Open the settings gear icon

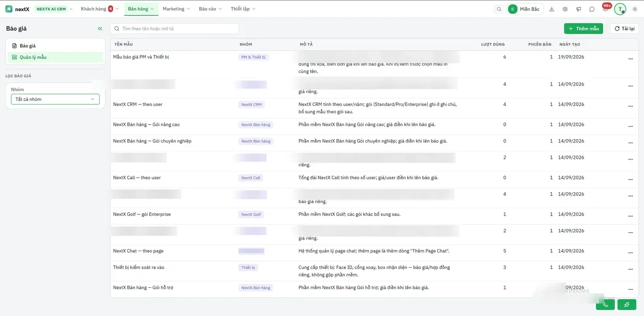pos(565,9)
